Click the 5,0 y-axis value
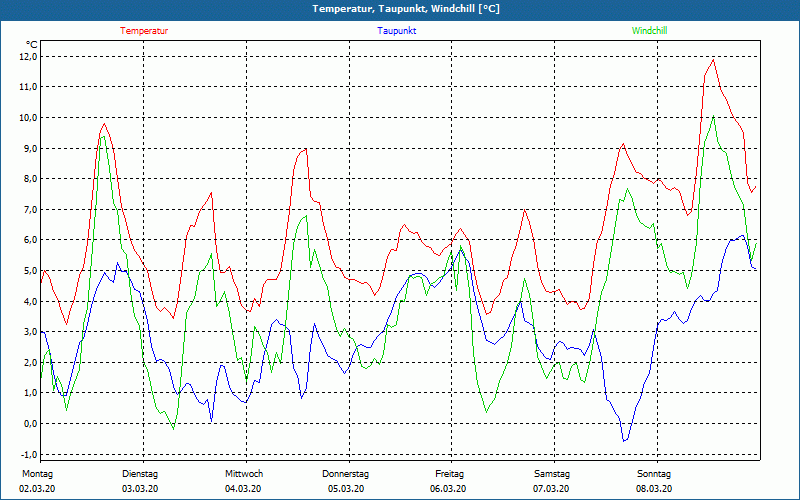 (31, 270)
